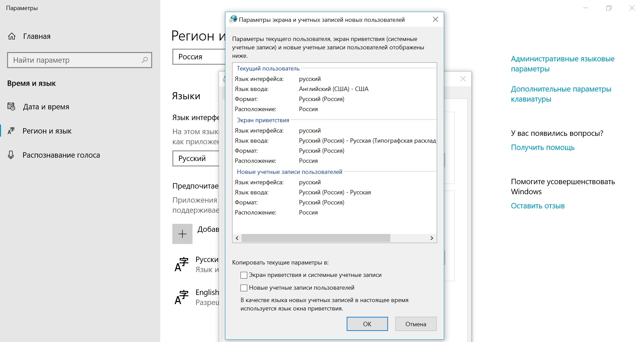Restore down the Параметры window
The height and width of the screenshot is (342, 644).
[609, 8]
